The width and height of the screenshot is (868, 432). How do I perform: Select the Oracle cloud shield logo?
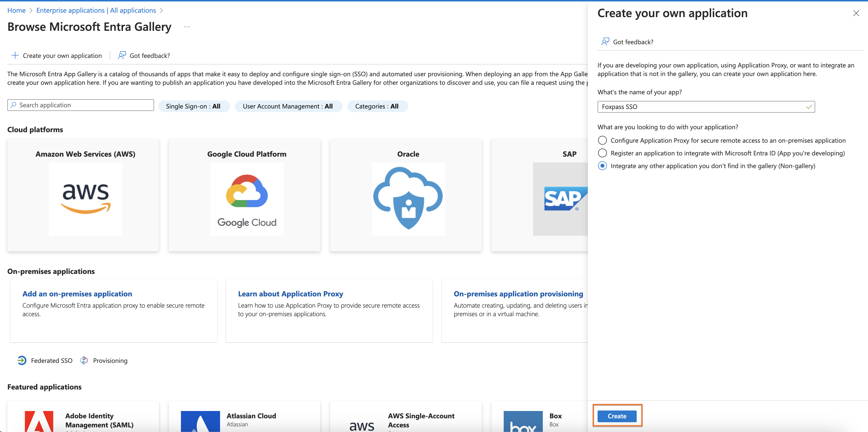click(408, 199)
